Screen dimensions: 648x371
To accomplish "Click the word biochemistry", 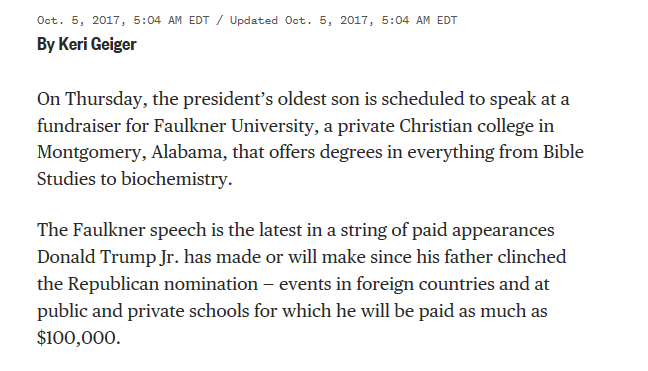I will coord(176,179).
